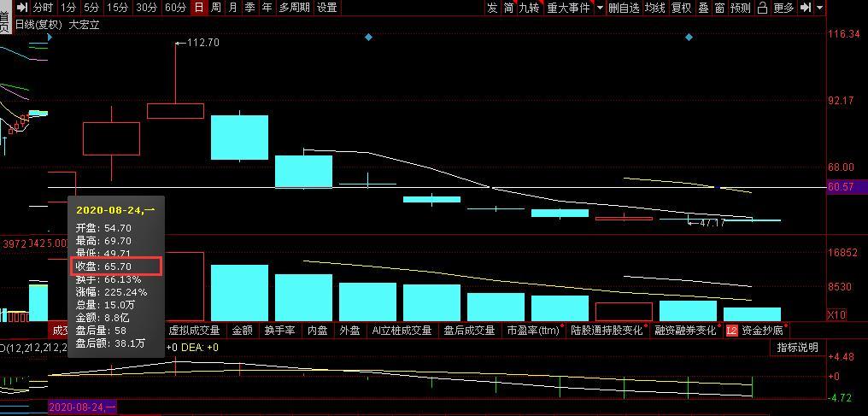Click the skip-to-end arrow icon at top right

(806, 8)
